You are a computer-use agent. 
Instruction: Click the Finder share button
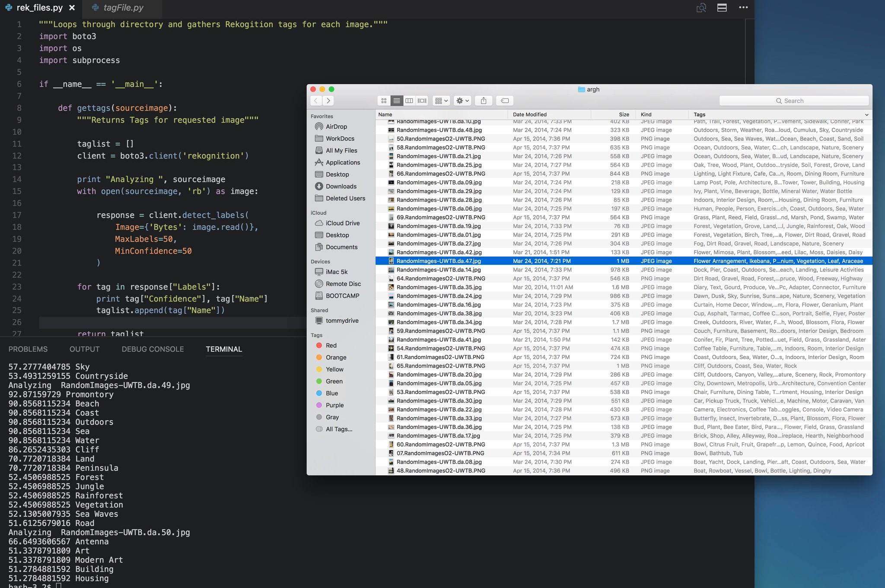click(484, 101)
